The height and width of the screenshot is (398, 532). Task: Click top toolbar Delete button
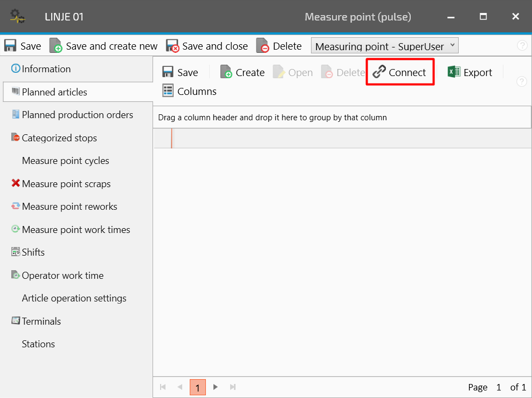tap(279, 46)
